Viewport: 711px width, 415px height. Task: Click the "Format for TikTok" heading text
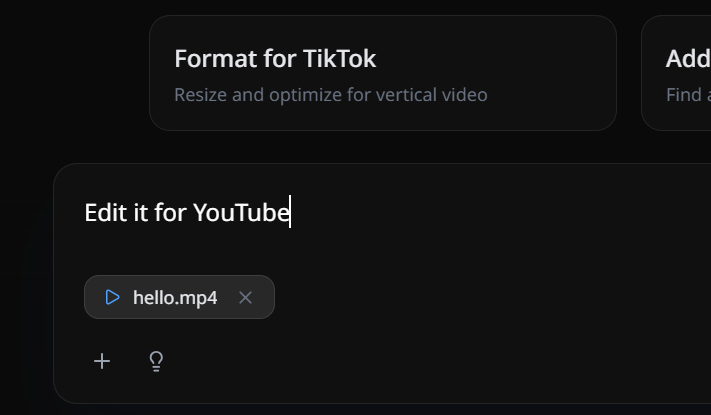275,59
